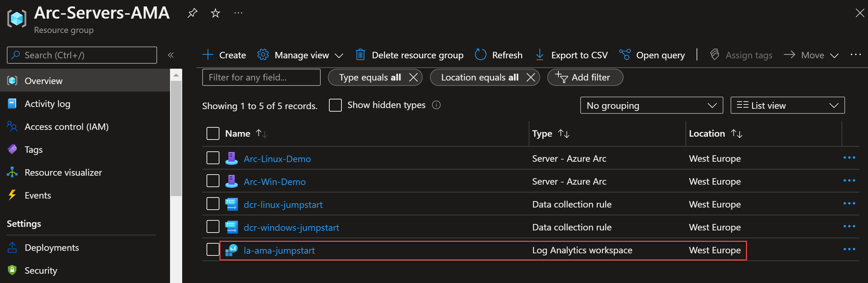Open the la-ama-jumpstart row ellipsis menu

point(849,249)
